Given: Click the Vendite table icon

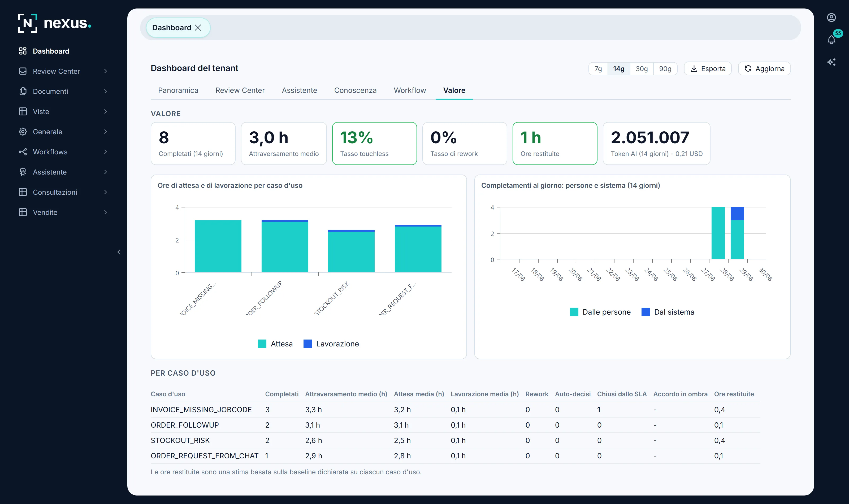Looking at the screenshot, I should tap(23, 212).
